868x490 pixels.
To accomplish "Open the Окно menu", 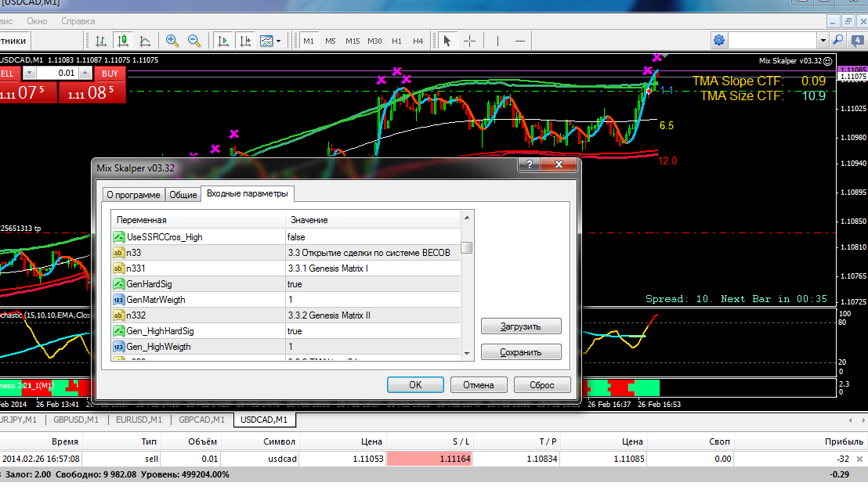I will coord(37,21).
